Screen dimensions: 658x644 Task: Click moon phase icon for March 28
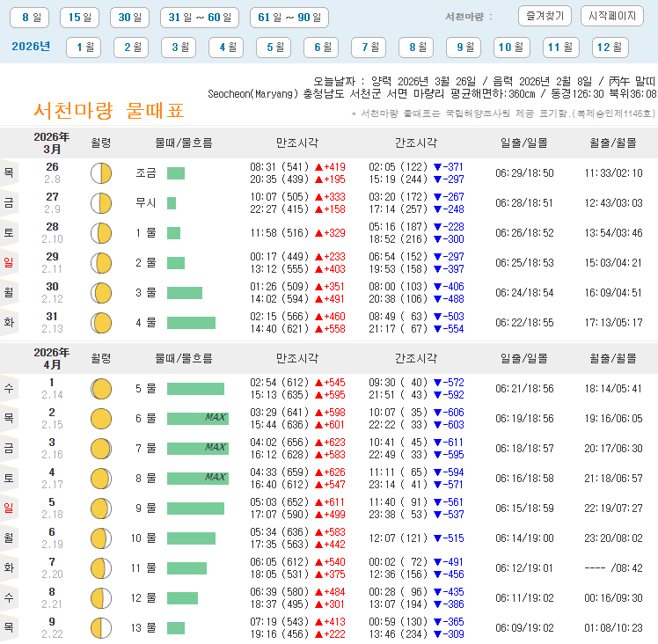(101, 233)
